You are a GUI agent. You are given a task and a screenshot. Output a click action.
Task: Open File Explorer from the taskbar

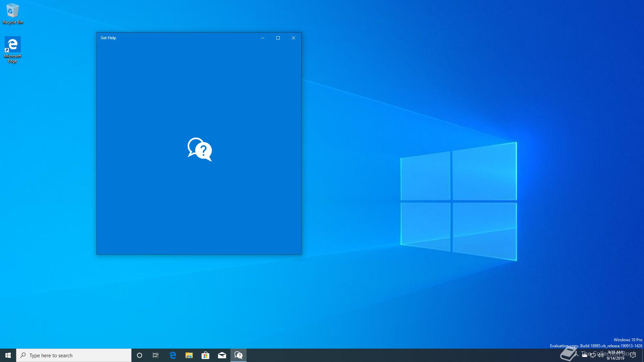(189, 355)
